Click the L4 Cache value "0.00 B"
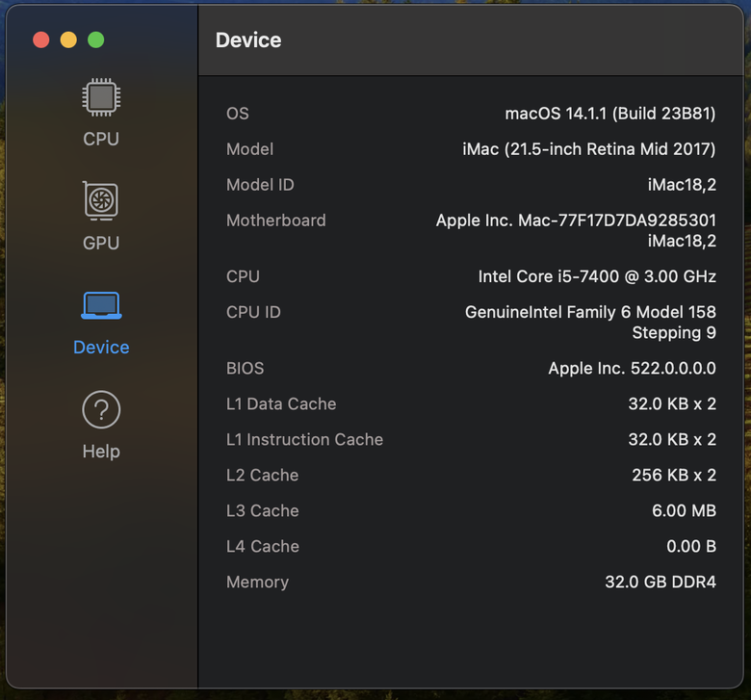The width and height of the screenshot is (751, 700). tap(691, 546)
